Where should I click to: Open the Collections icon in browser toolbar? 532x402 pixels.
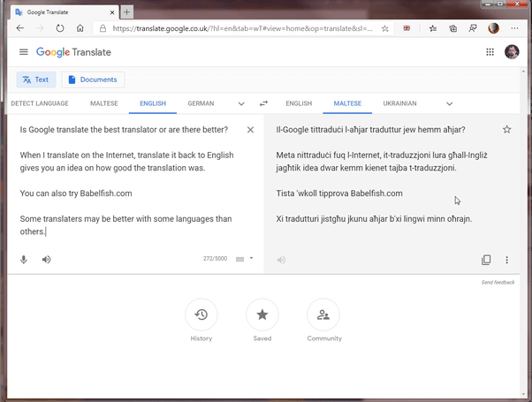point(453,28)
